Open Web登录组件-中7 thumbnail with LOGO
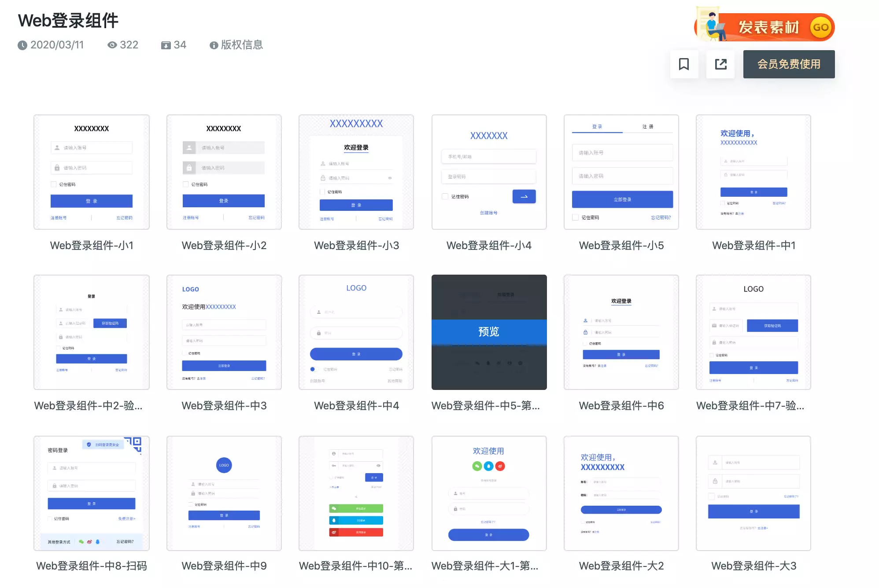The width and height of the screenshot is (879, 588). click(753, 332)
